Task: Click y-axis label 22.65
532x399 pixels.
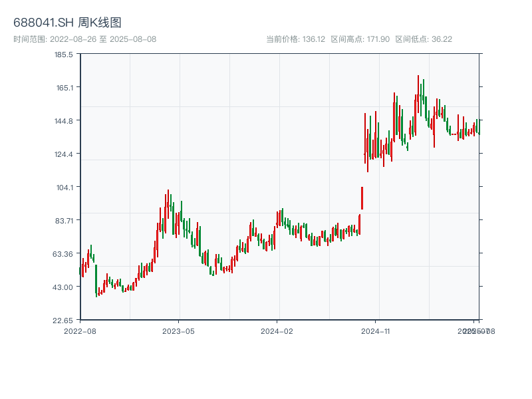Action: pos(63,321)
